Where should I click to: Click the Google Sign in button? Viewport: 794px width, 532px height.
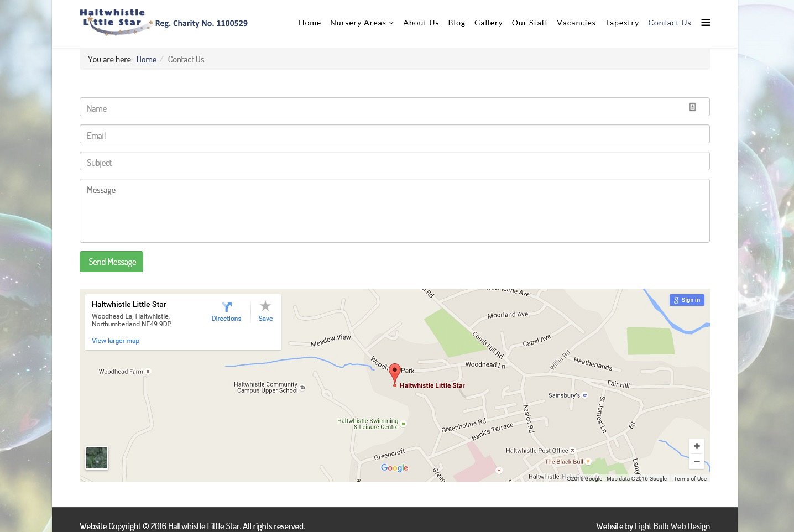[x=687, y=300]
